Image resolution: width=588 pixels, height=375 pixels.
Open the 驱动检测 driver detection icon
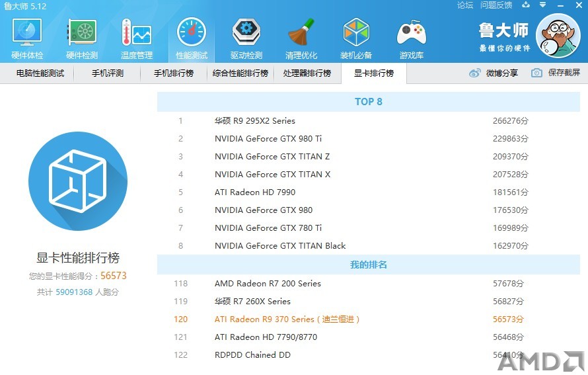tap(246, 32)
